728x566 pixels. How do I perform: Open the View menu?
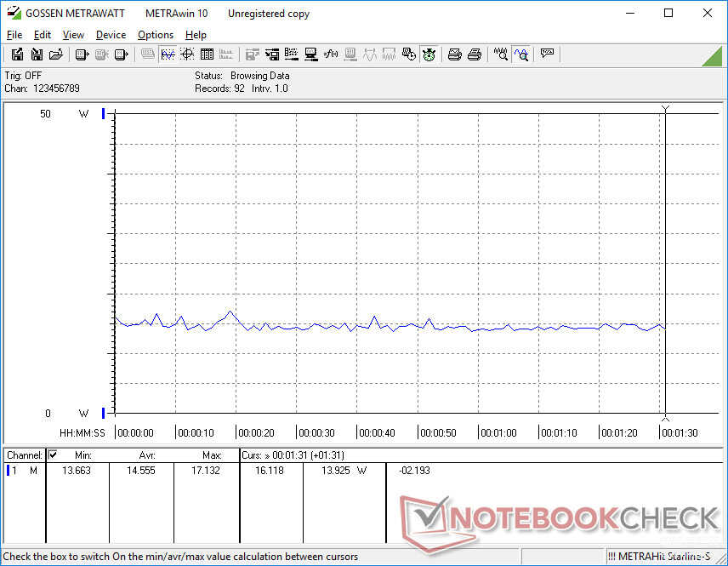tap(73, 35)
